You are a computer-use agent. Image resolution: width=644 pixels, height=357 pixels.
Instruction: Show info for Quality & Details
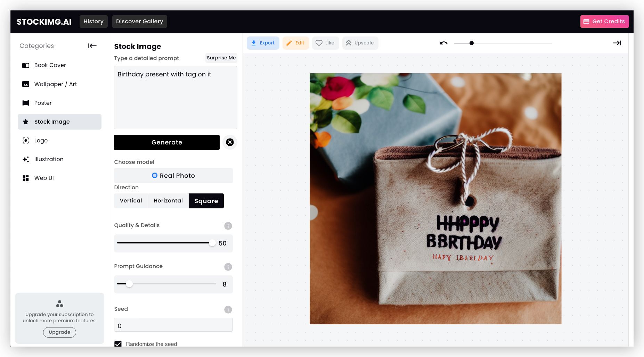pyautogui.click(x=228, y=226)
